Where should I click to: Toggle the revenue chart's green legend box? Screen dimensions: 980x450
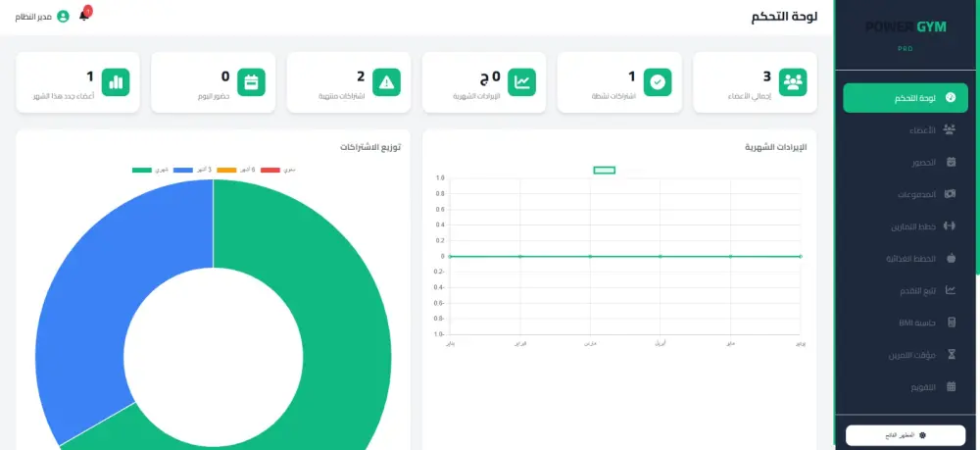coord(604,170)
